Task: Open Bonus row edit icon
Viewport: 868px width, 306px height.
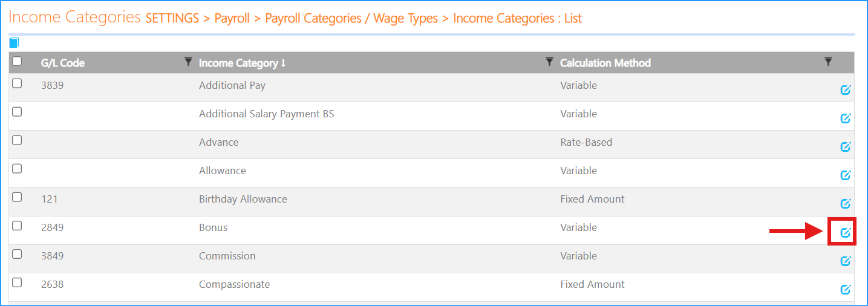Action: pos(845,232)
